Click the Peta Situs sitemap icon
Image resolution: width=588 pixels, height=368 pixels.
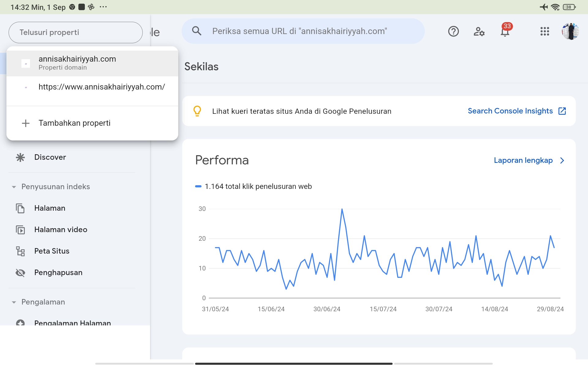coord(20,251)
